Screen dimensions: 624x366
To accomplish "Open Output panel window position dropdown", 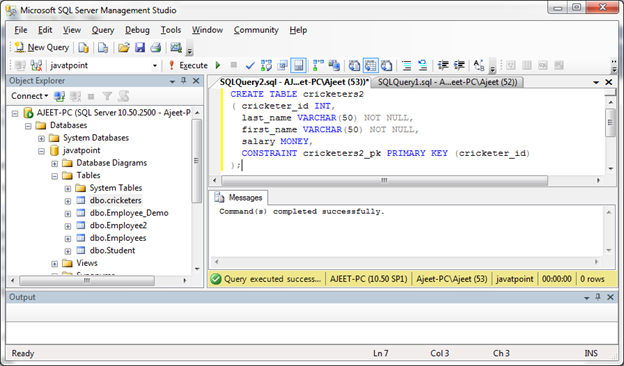I will point(586,298).
